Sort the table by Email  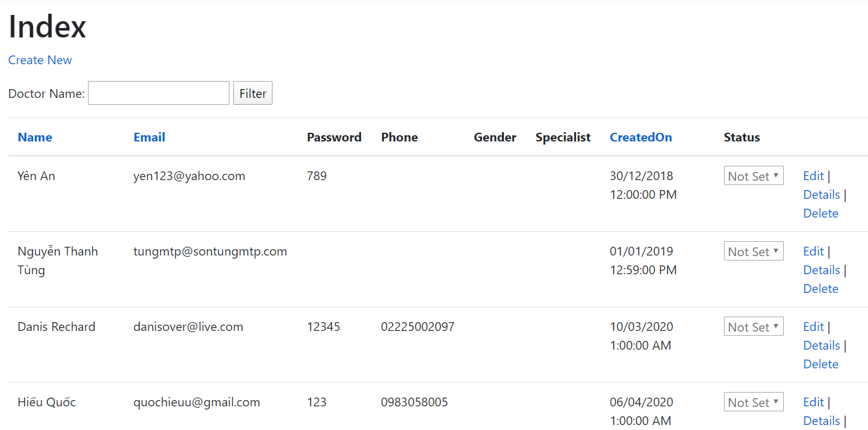tap(149, 137)
